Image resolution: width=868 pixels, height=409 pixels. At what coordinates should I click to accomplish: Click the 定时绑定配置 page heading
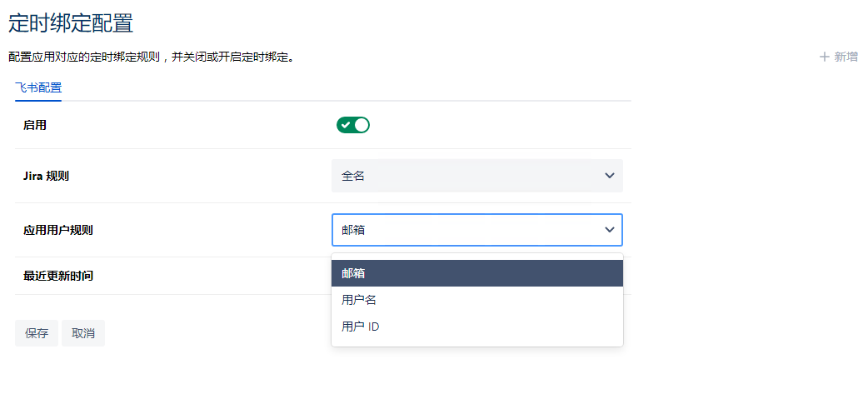[71, 23]
